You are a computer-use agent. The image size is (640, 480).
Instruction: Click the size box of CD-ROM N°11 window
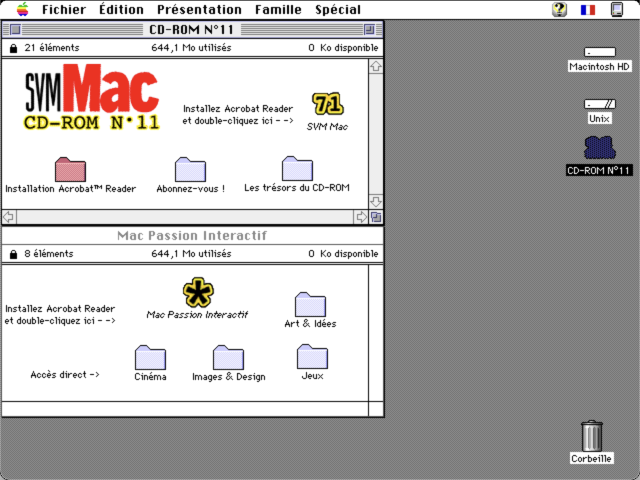[x=376, y=217]
